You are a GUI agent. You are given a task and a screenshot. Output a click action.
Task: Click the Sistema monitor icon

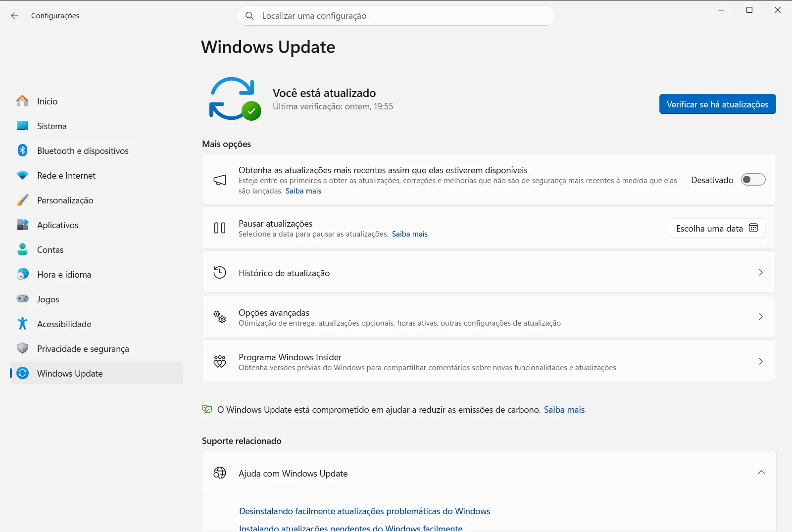tap(22, 126)
